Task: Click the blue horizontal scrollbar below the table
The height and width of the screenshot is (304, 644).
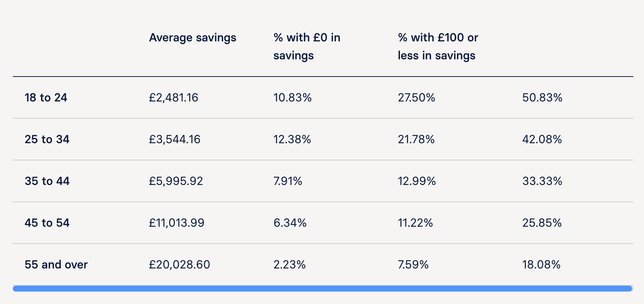Action: tap(322, 289)
